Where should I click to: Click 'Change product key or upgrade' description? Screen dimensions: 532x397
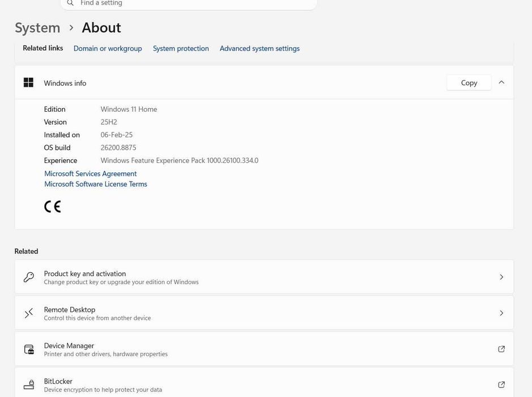coord(121,282)
